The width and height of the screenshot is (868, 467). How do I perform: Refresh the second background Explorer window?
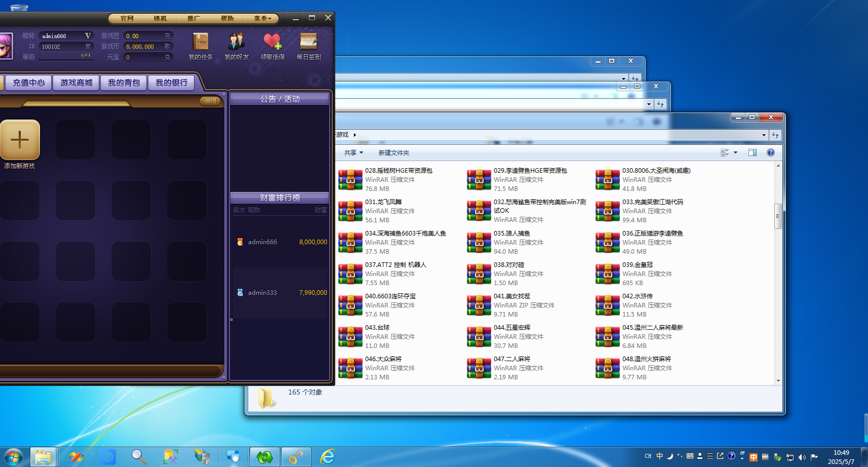click(660, 104)
